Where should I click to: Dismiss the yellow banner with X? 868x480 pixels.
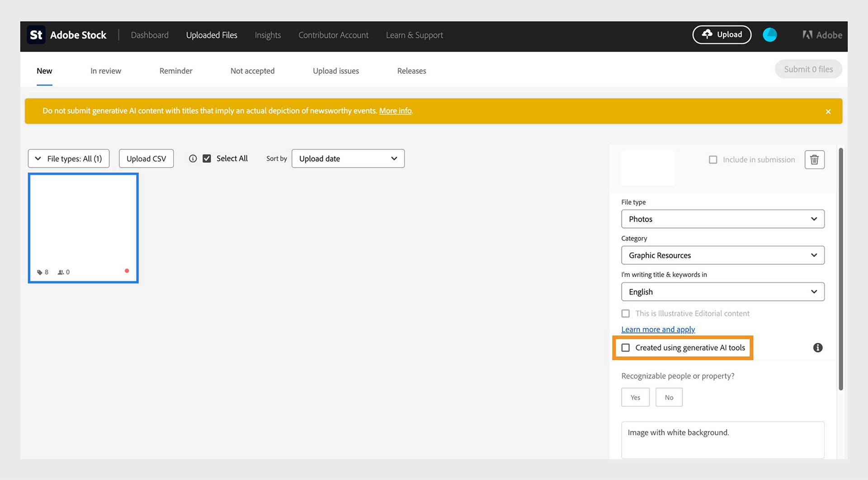click(828, 112)
